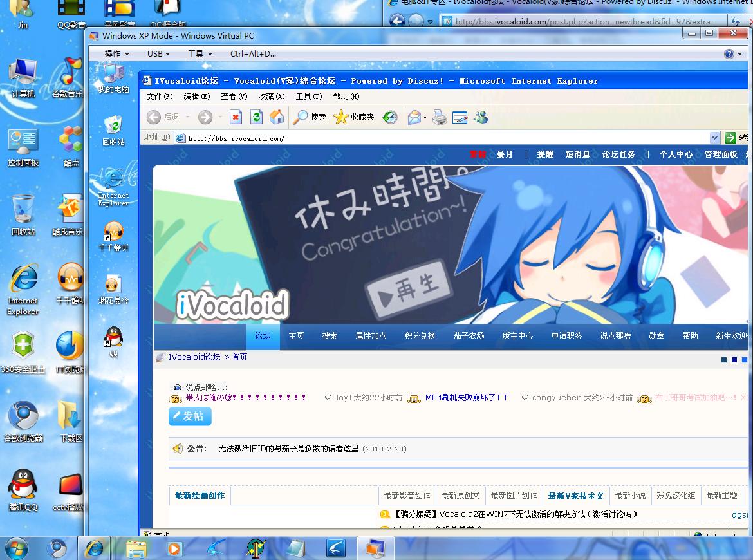This screenshot has width=753, height=560.
Task: Open the 无法激活旧ID announcement link
Action: click(x=288, y=449)
